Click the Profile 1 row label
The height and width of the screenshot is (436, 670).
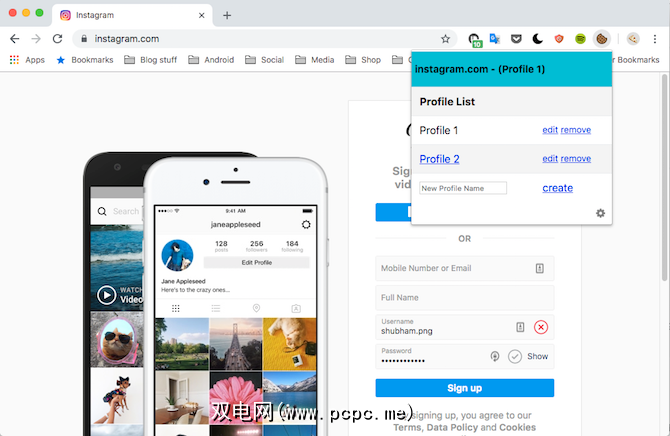point(439,130)
